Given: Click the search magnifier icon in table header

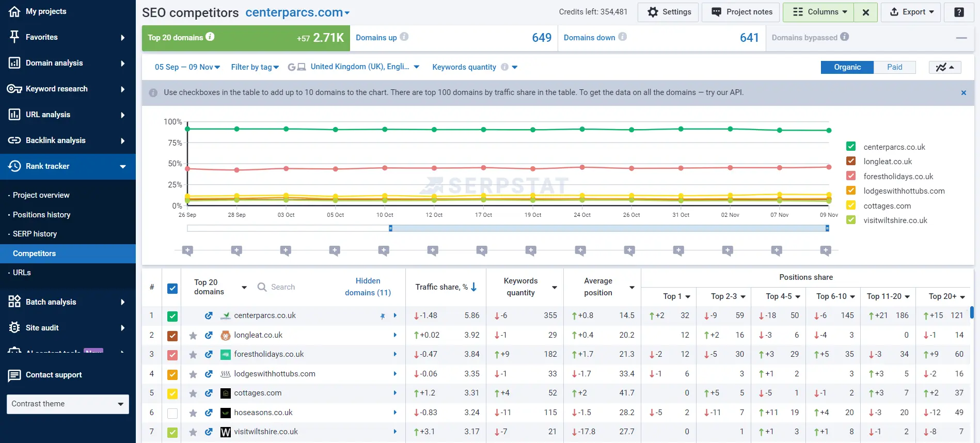Looking at the screenshot, I should click(262, 287).
